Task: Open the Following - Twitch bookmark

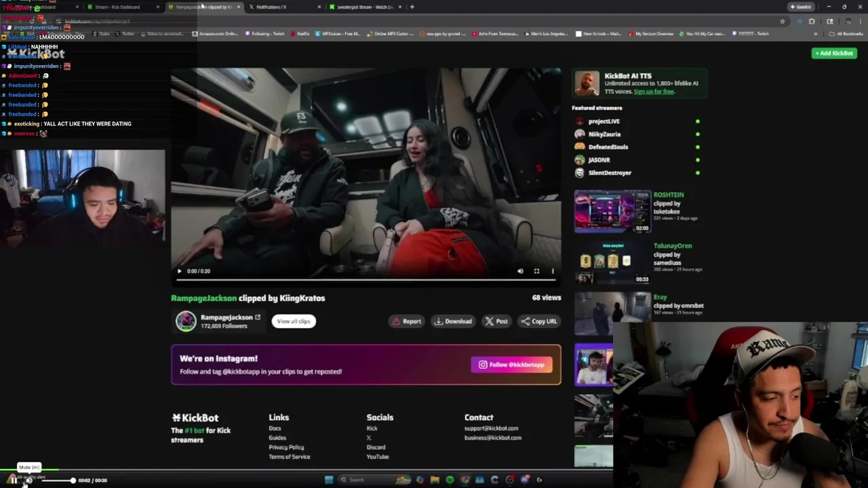Action: tap(265, 33)
